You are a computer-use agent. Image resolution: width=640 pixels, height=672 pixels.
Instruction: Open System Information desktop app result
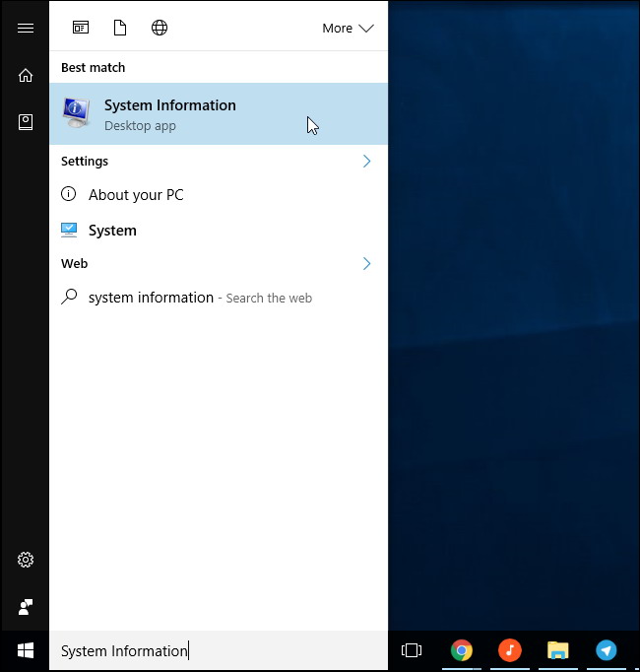169,113
